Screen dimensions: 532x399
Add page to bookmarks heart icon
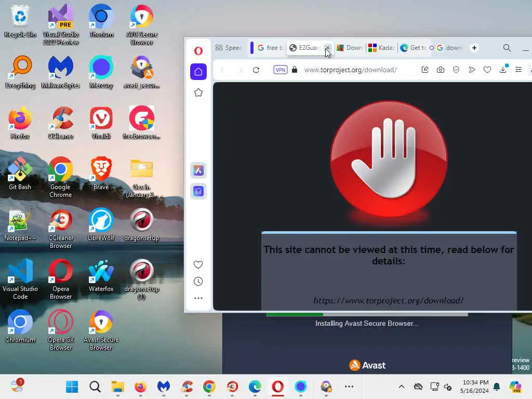point(487,70)
